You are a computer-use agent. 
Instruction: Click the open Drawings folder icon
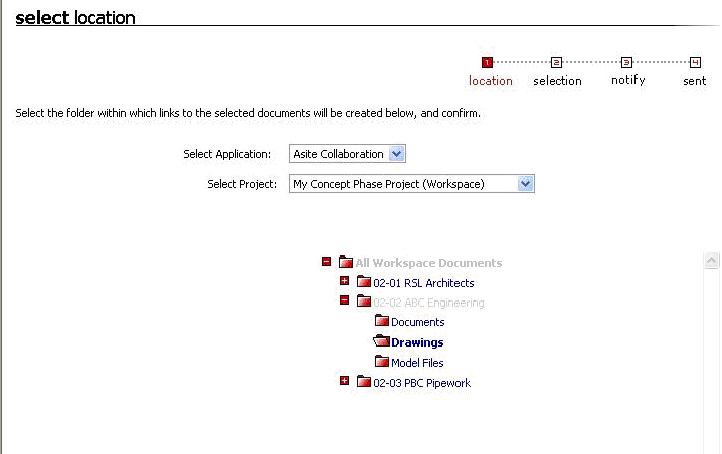[381, 341]
